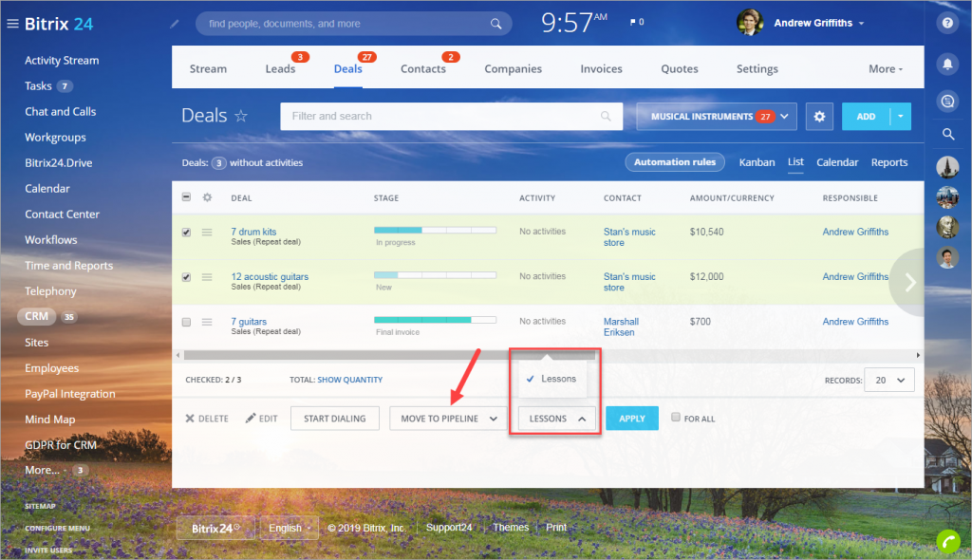The height and width of the screenshot is (560, 972).
Task: Click Delete with the X icon
Action: [x=206, y=419]
